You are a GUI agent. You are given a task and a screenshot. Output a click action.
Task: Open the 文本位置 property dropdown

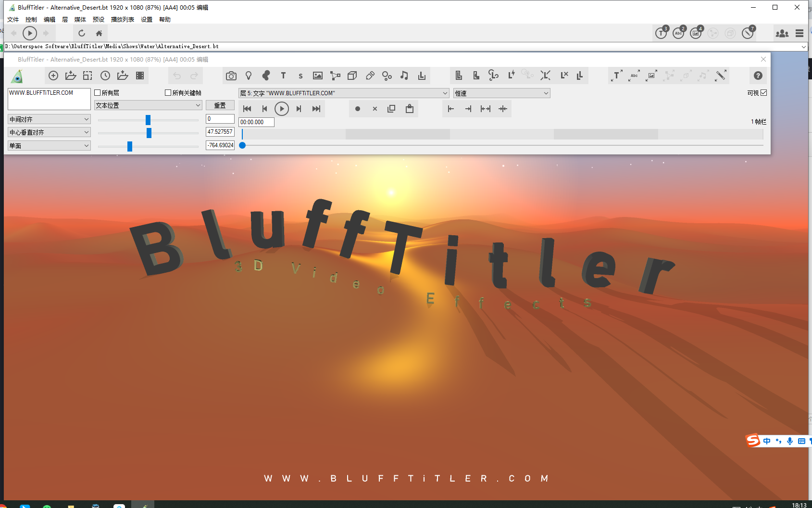pos(199,105)
